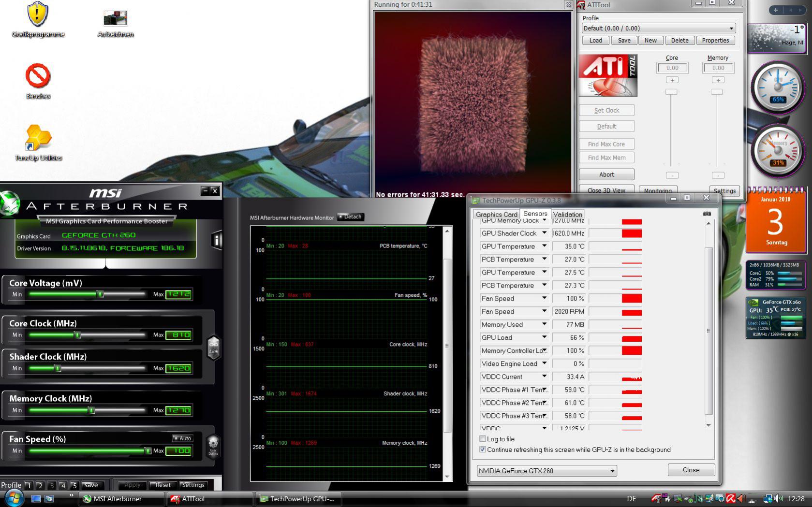Viewport: 812px width, 507px height.
Task: Open the Grafikprogramme desktop folder icon
Action: (x=38, y=19)
